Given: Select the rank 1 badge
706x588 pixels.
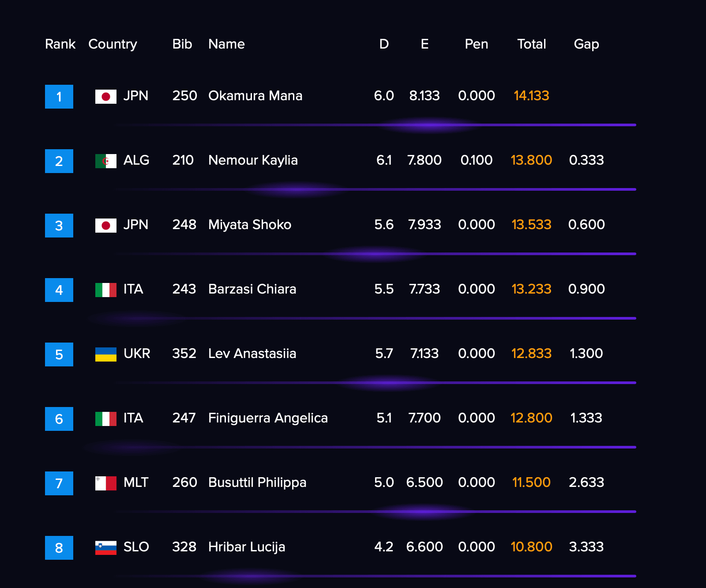Looking at the screenshot, I should (59, 97).
